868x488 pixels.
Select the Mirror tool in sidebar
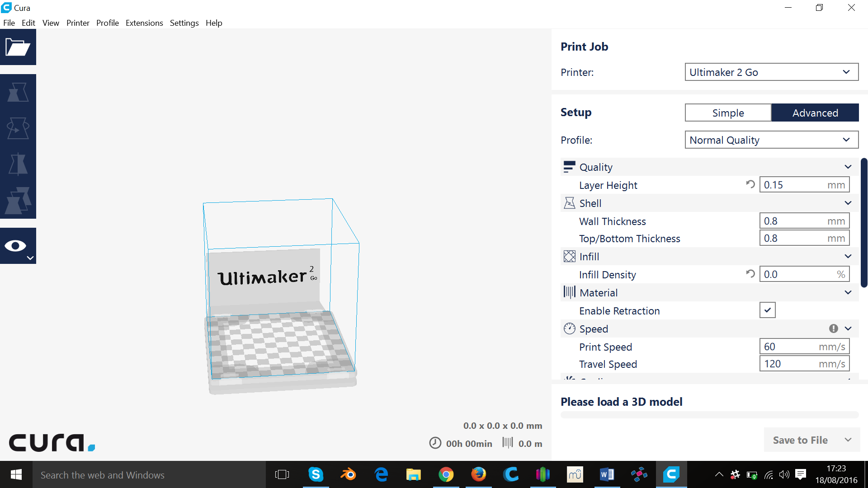tap(18, 164)
